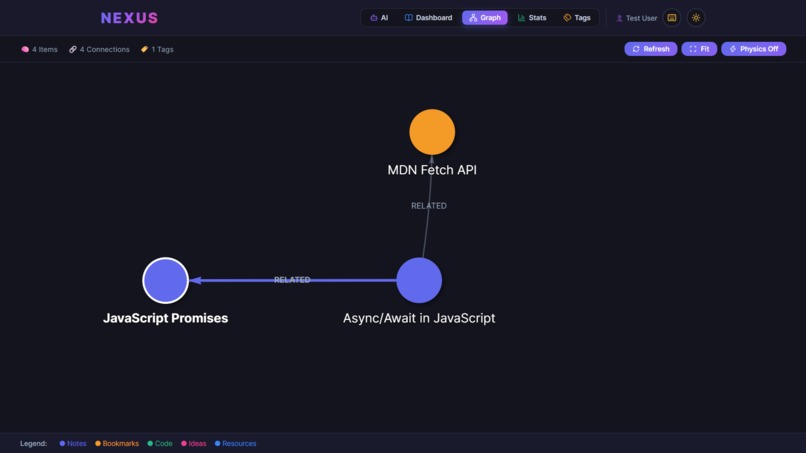The width and height of the screenshot is (806, 453).
Task: Click the brain icon beside 4 Items
Action: click(25, 49)
